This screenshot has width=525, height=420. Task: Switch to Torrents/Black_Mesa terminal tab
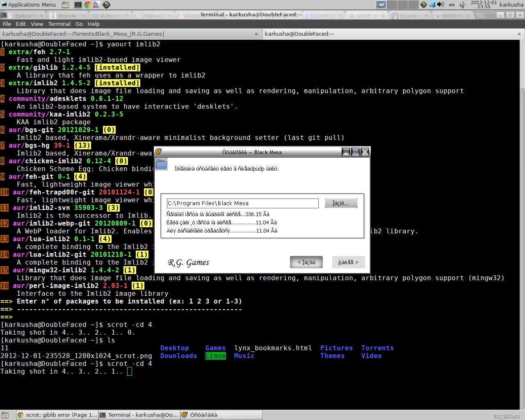(x=130, y=34)
